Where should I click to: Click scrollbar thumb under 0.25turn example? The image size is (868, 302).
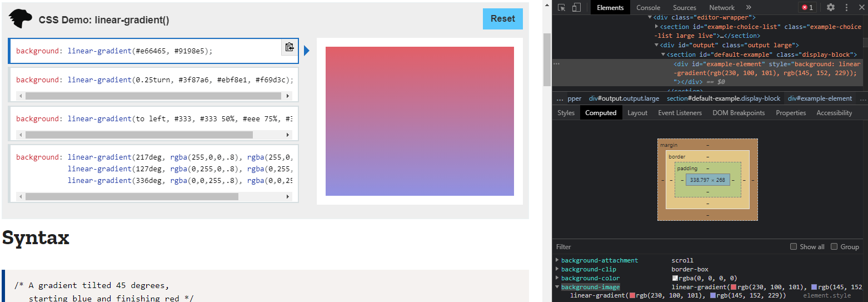153,96
